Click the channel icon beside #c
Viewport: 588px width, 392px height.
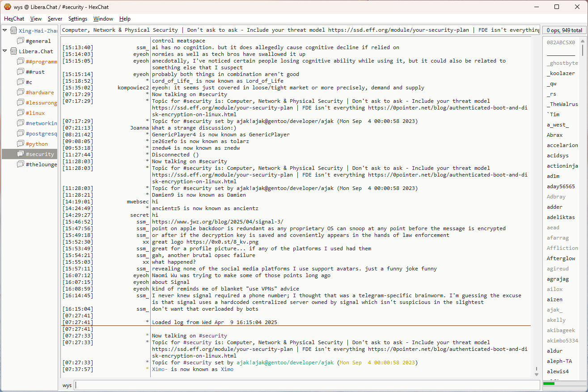(x=21, y=82)
